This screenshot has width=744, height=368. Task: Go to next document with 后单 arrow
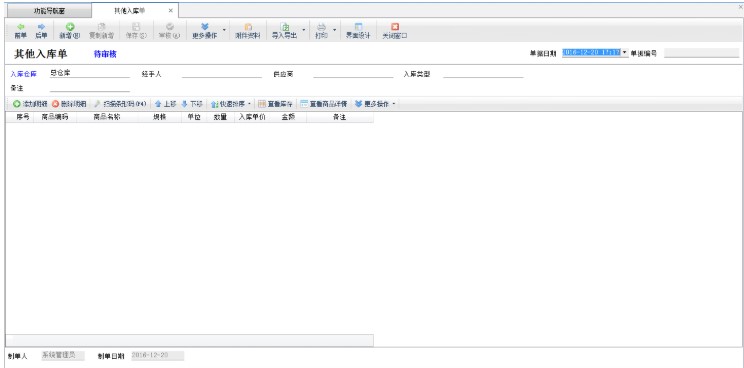tap(41, 27)
